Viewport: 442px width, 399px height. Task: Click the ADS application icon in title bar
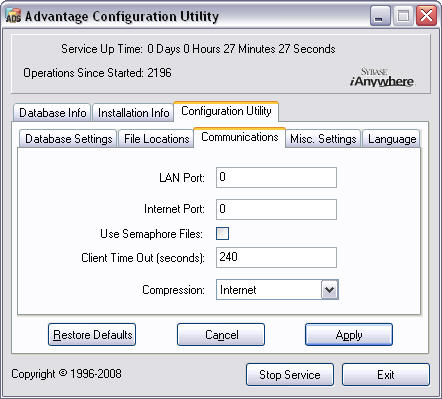point(13,16)
